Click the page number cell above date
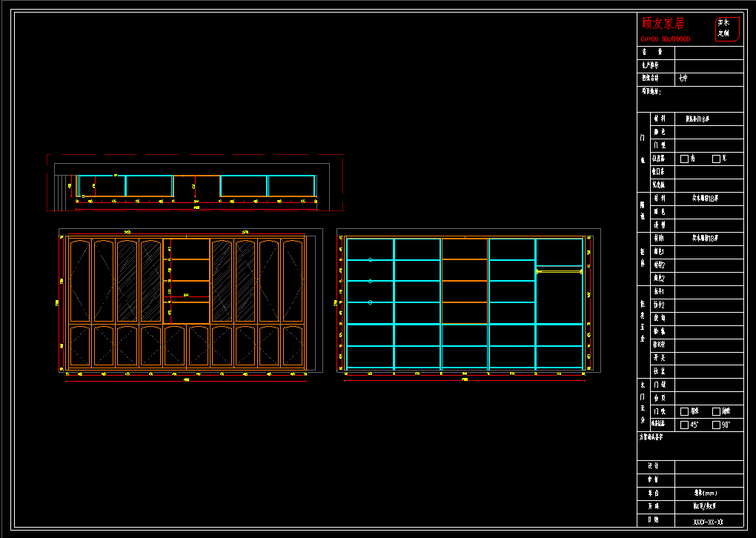This screenshot has width=756, height=538. tap(708, 507)
